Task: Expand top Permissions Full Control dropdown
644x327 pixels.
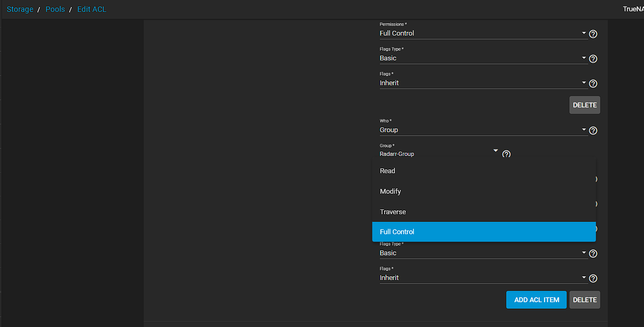Action: pyautogui.click(x=583, y=33)
